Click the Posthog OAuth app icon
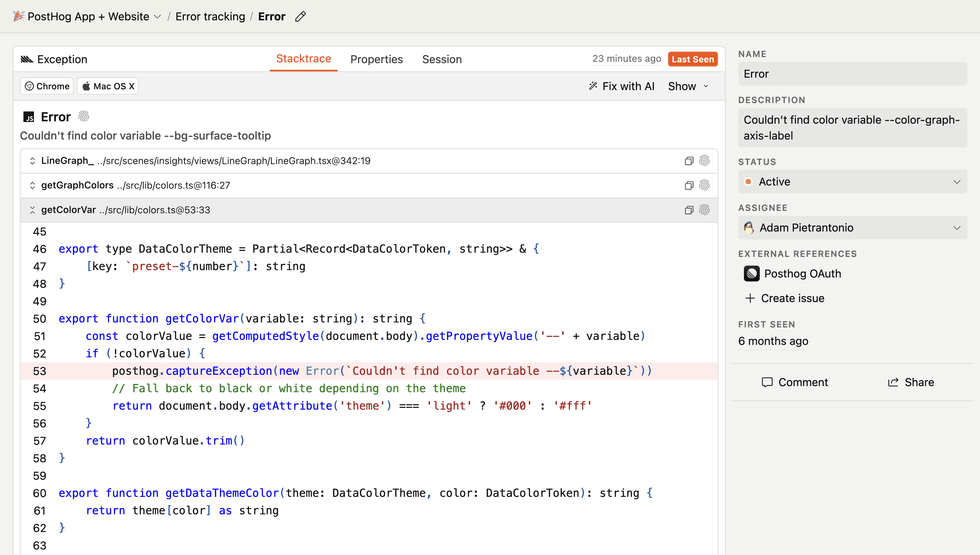 [x=752, y=274]
